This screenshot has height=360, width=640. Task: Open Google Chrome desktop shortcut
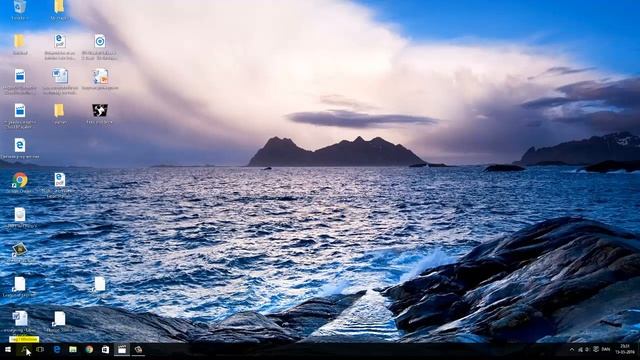20,180
